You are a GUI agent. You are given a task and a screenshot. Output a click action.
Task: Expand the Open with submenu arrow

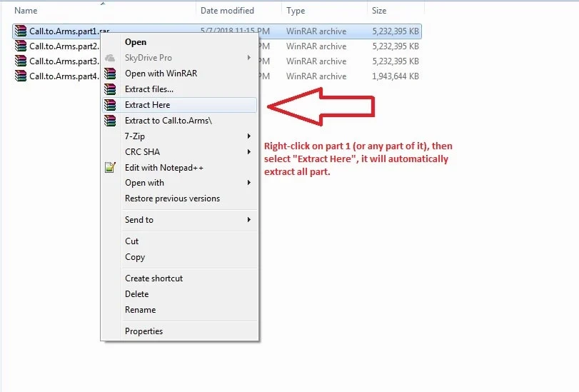(249, 183)
